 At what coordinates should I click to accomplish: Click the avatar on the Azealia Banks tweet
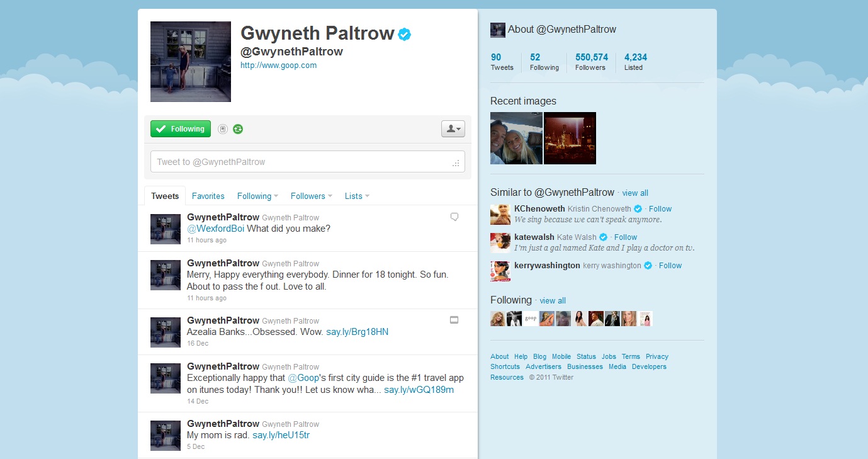[166, 332]
